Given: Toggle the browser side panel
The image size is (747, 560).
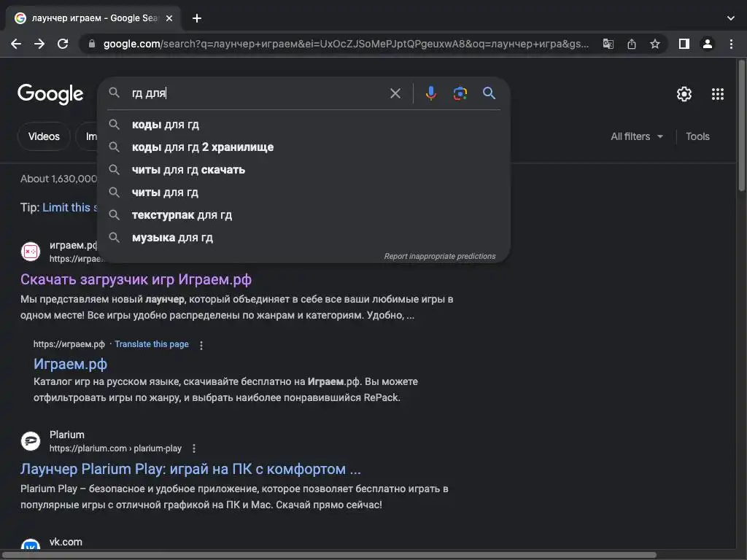Looking at the screenshot, I should click(684, 44).
